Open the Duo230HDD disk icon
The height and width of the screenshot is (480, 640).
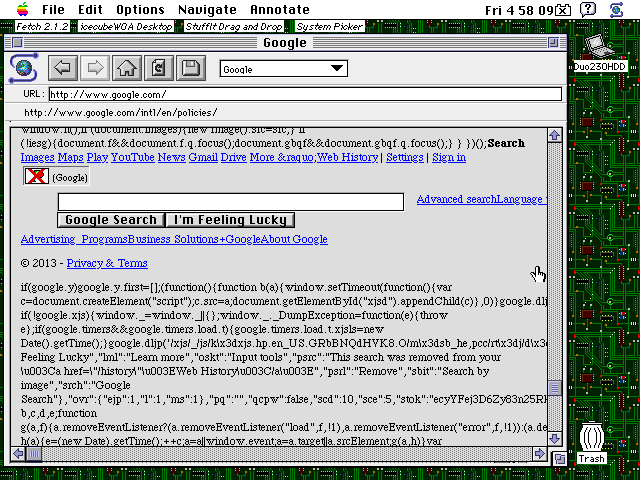tap(599, 53)
